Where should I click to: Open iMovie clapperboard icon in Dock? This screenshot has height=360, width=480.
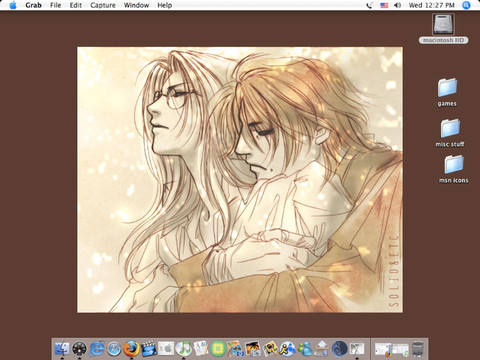coord(149,349)
